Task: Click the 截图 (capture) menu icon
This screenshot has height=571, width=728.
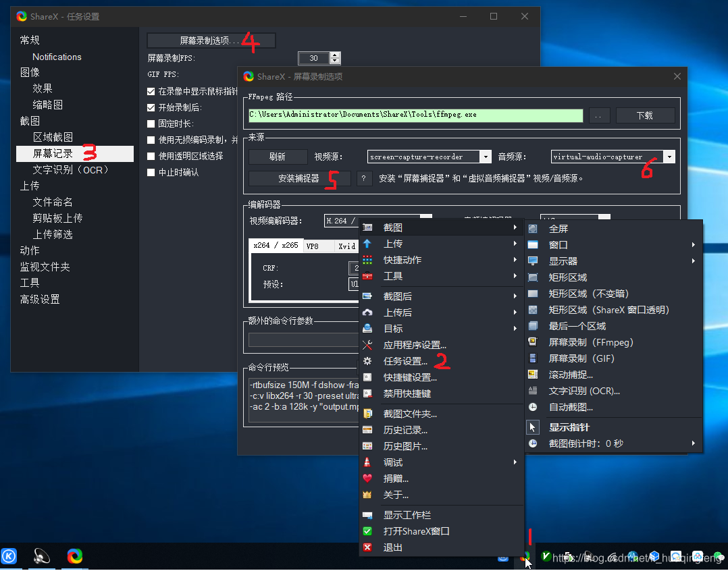Action: 367,227
